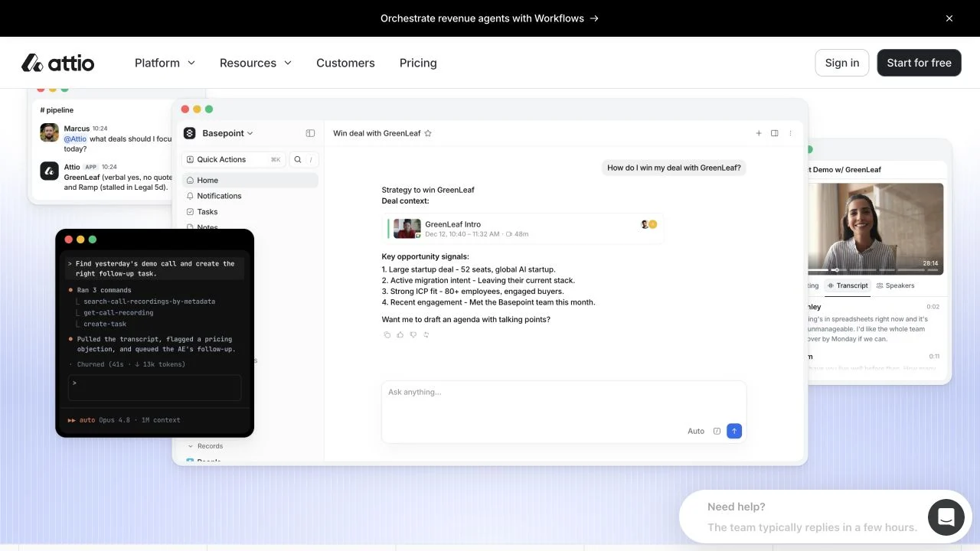Click the 28:14 video duration label
Viewport: 980px width, 551px height.
[x=930, y=262]
